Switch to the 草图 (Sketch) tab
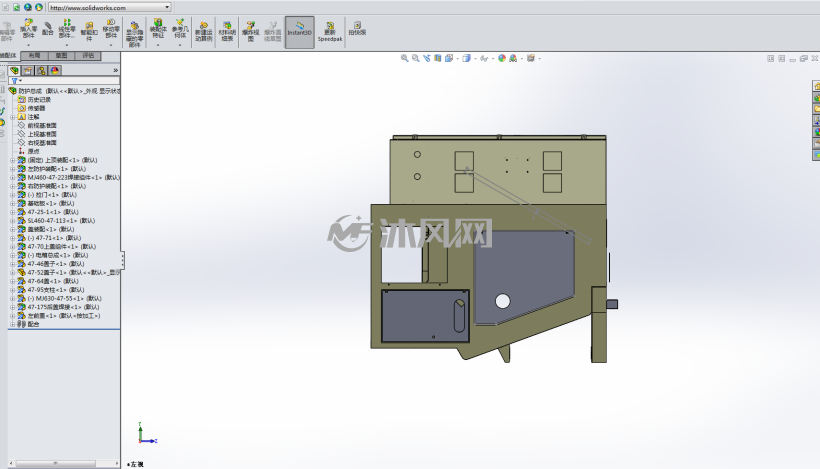Image resolution: width=820 pixels, height=469 pixels. click(x=61, y=55)
